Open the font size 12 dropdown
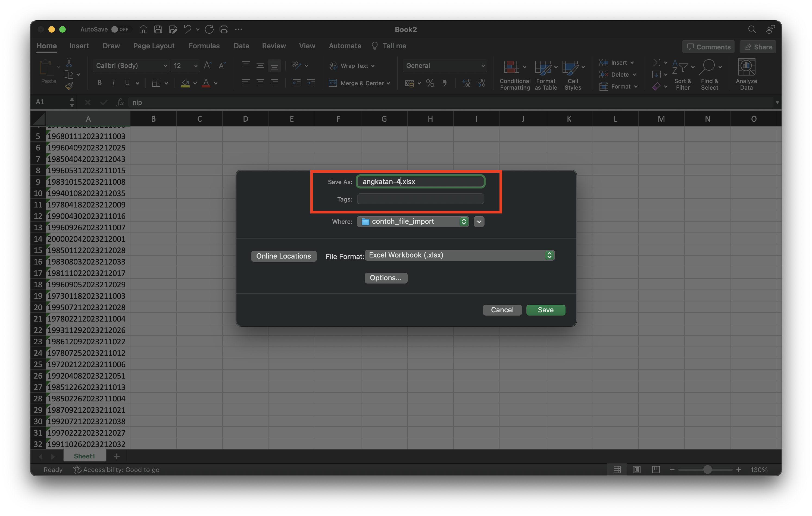The image size is (812, 516). [196, 66]
